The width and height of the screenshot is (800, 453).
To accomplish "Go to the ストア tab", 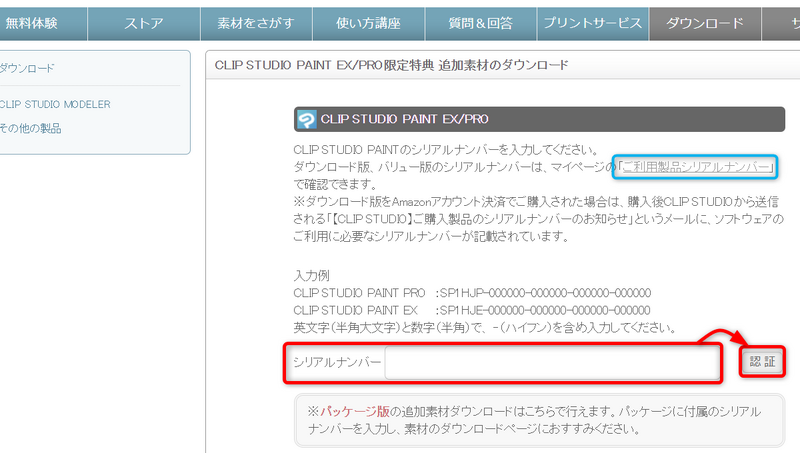I will 144,24.
